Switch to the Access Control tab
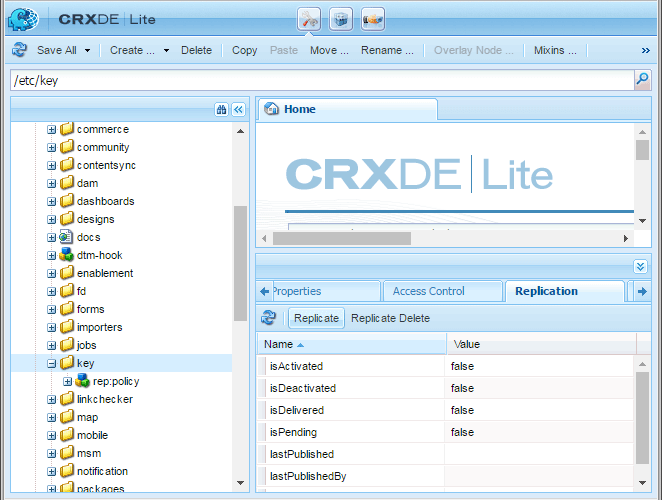The image size is (662, 500). [442, 291]
